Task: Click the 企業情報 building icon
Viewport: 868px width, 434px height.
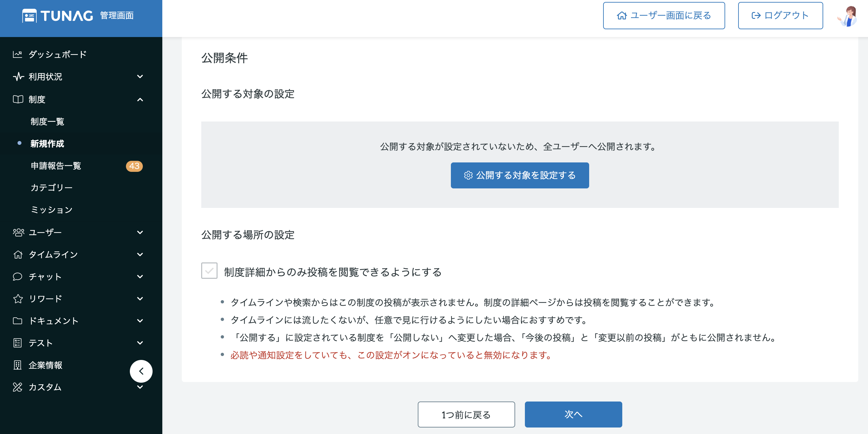Action: click(18, 365)
